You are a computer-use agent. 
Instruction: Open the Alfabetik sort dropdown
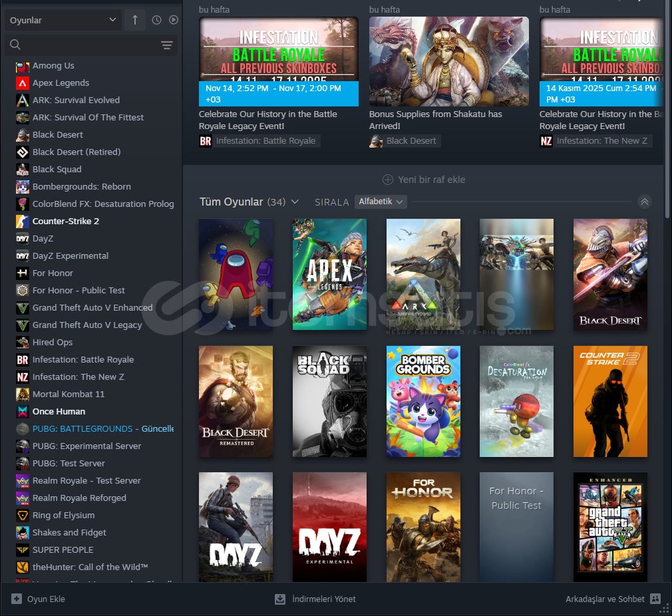[381, 202]
